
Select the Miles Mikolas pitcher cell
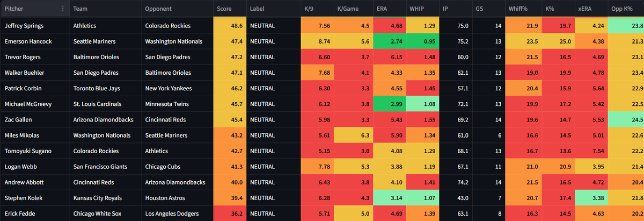click(34, 135)
